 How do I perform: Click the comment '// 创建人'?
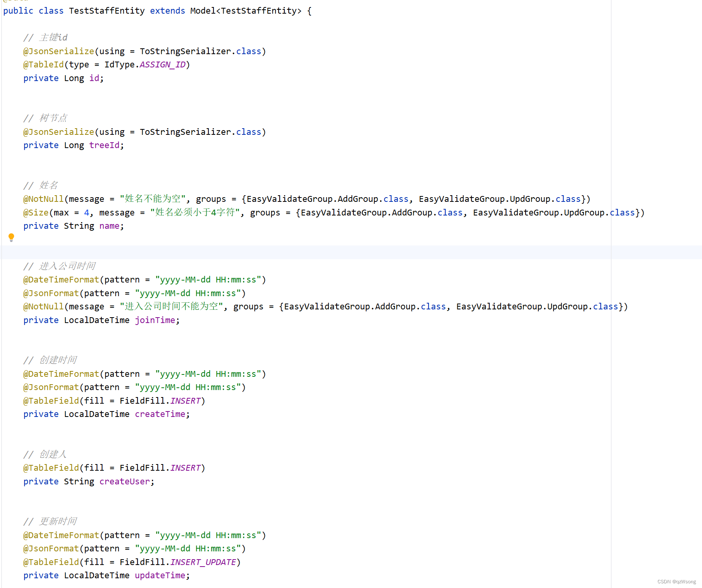[x=45, y=455]
